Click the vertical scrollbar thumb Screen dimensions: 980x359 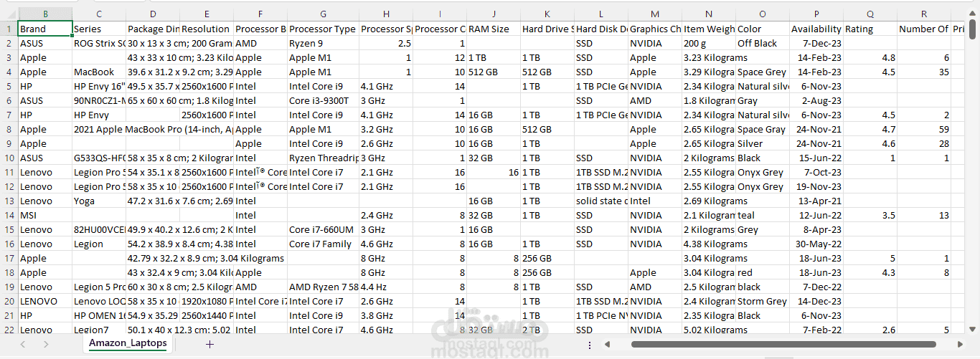[x=973, y=29]
